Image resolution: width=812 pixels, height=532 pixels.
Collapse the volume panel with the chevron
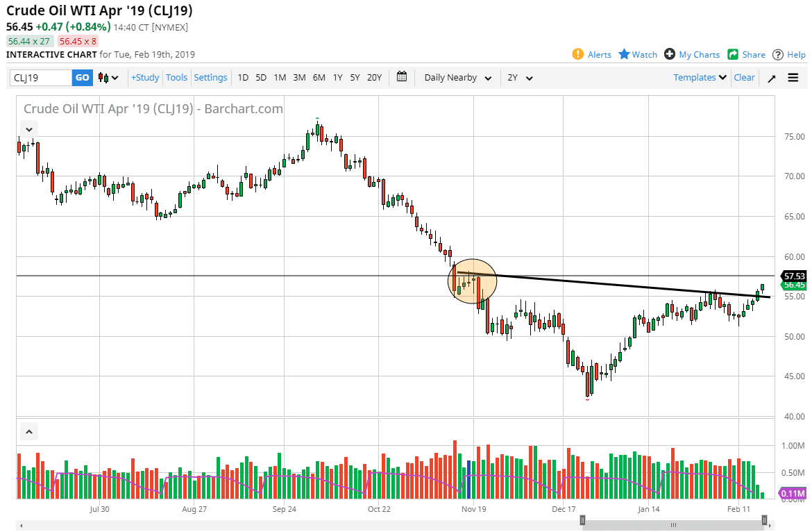(28, 431)
